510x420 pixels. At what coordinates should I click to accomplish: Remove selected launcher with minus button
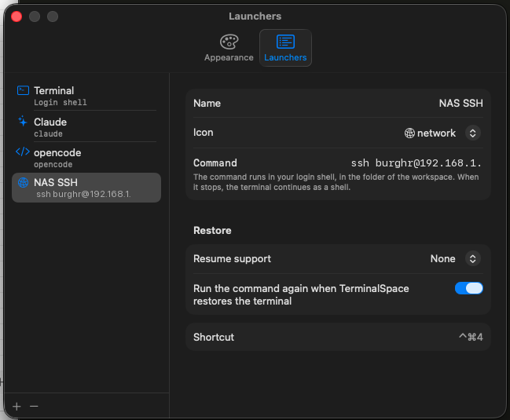pyautogui.click(x=34, y=406)
